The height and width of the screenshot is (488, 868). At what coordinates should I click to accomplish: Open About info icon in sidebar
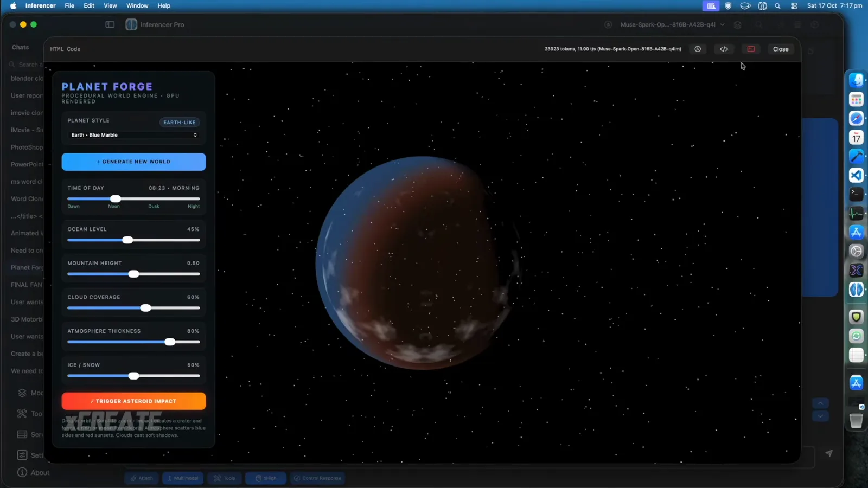click(x=22, y=472)
